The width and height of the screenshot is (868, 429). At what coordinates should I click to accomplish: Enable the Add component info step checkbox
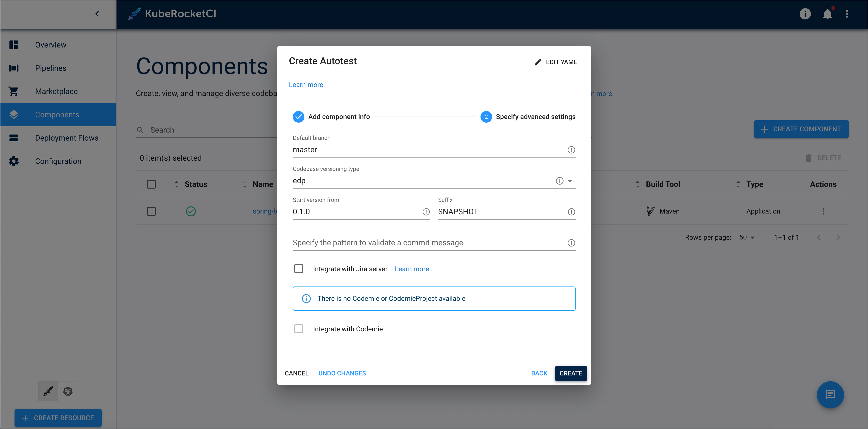click(x=298, y=116)
